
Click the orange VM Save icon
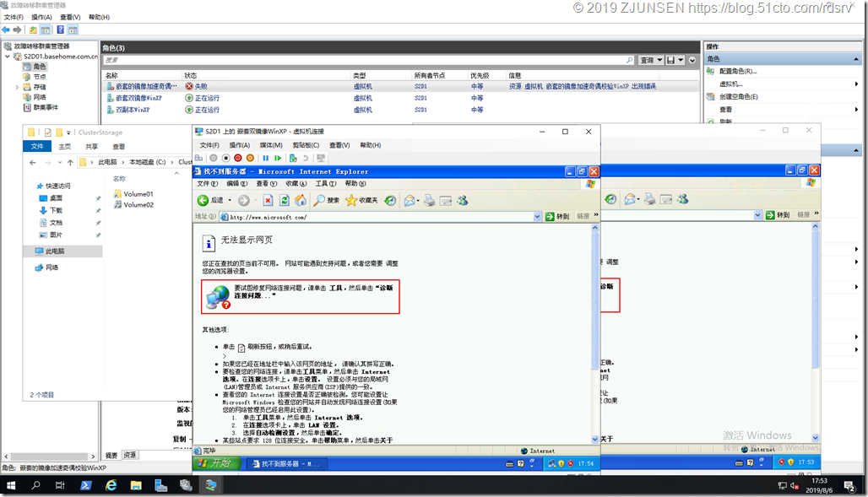coord(250,159)
